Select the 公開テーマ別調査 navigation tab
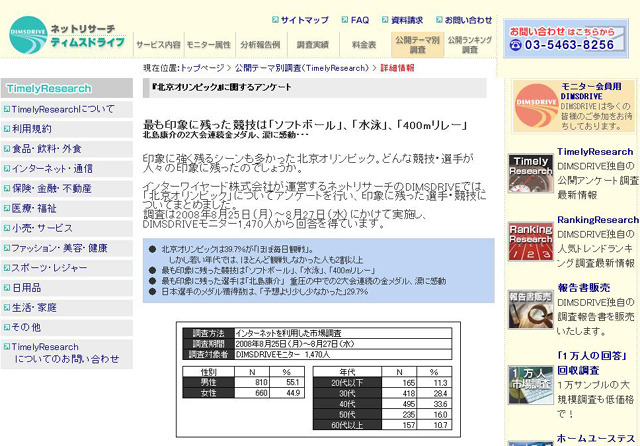The height and width of the screenshot is (446, 640). [418, 45]
